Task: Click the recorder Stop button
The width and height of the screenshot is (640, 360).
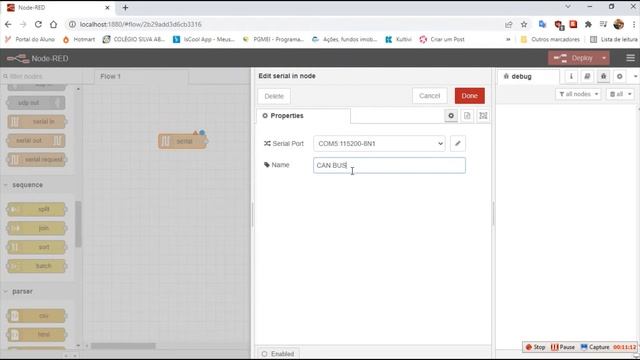Action: (x=535, y=347)
